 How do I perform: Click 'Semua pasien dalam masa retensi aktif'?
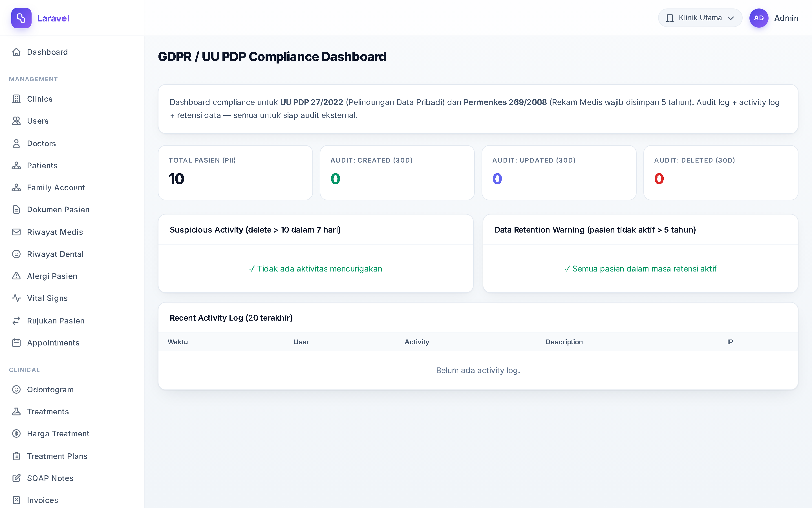[x=640, y=269]
